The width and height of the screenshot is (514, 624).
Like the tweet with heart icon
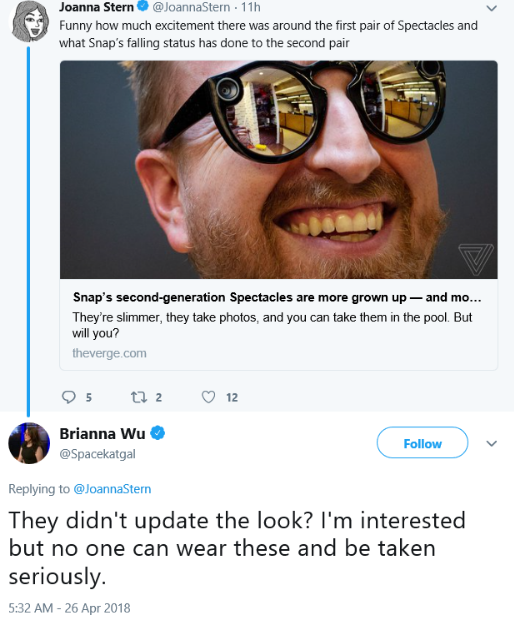[x=208, y=397]
